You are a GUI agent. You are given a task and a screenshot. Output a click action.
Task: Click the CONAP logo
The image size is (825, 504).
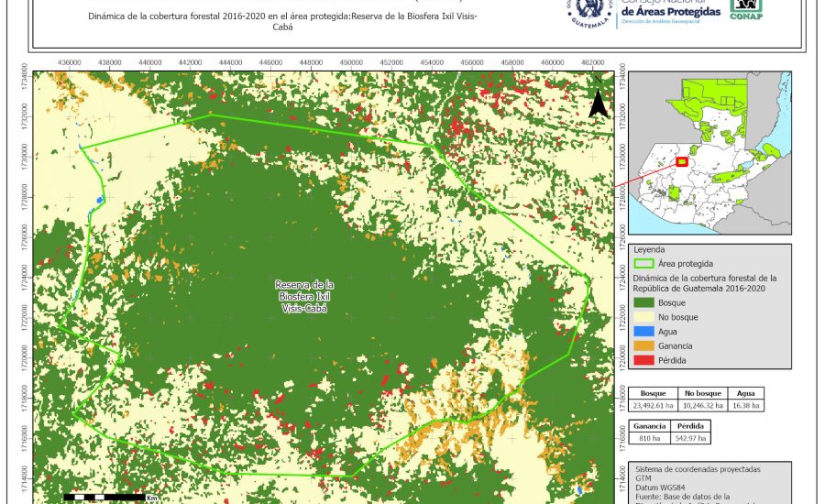click(x=751, y=9)
